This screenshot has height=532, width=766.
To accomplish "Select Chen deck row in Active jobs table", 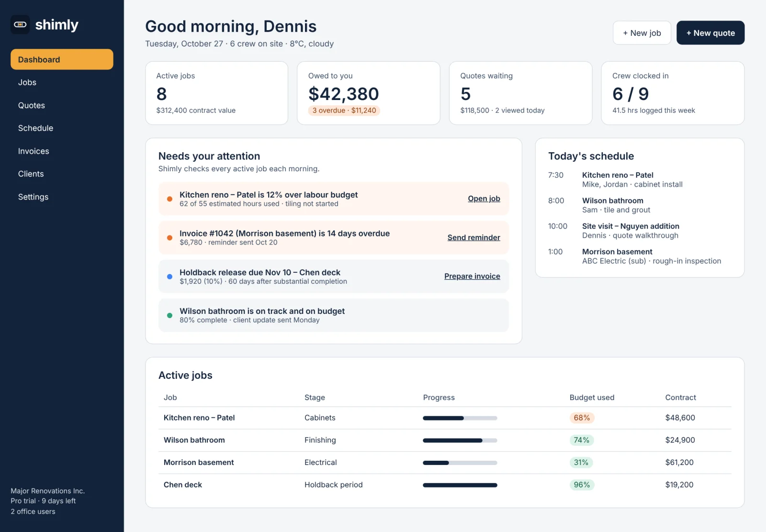I will (445, 485).
